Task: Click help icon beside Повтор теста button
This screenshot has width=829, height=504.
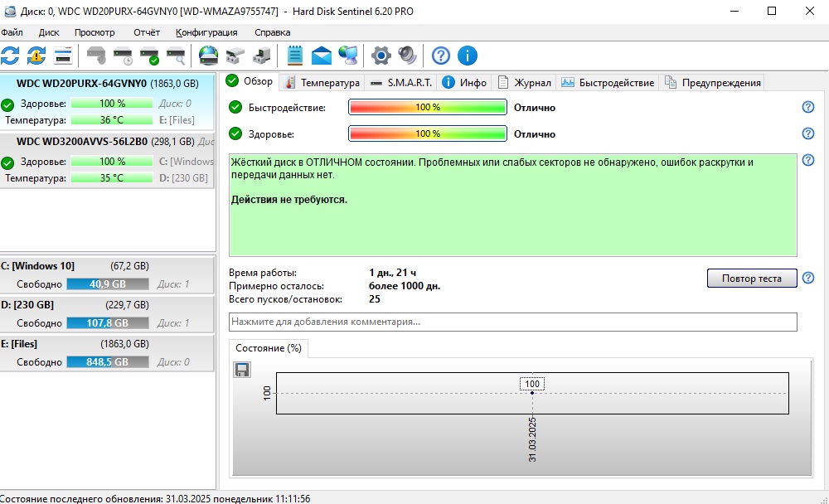Action: click(x=807, y=278)
